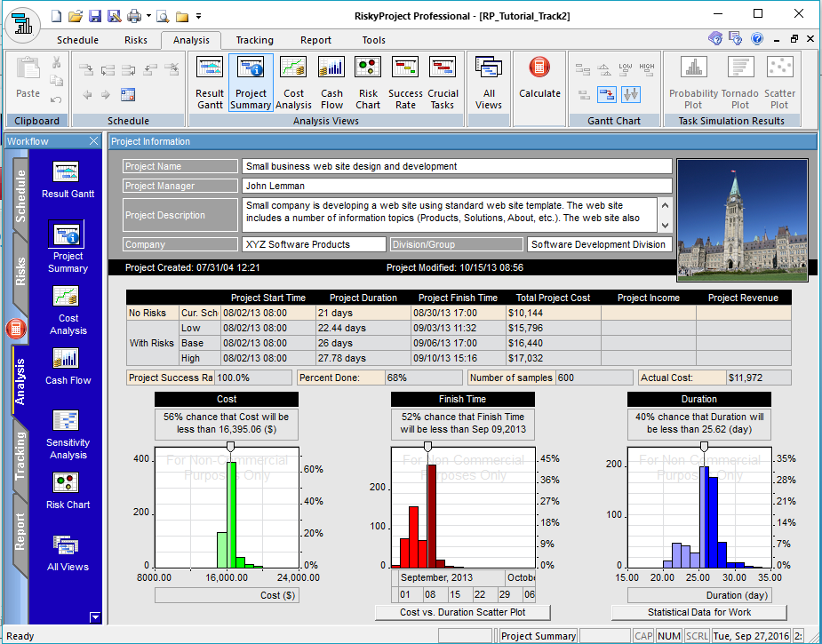
Task: Select Project Summary in ribbon Analysis Views
Action: (x=251, y=83)
